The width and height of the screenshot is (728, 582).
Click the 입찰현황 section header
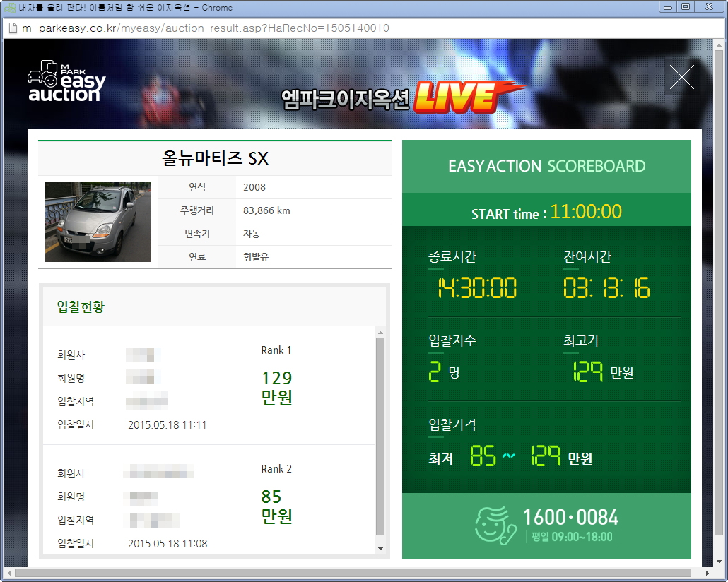(x=81, y=307)
